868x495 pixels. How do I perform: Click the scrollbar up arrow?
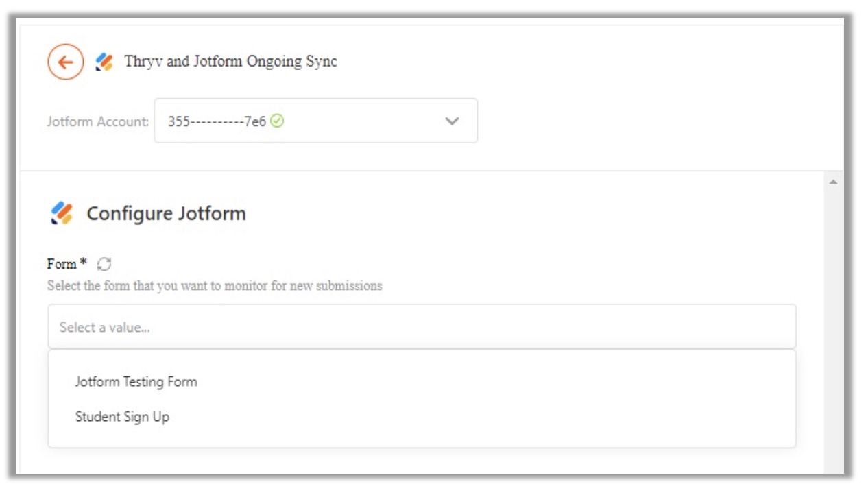pos(834,182)
